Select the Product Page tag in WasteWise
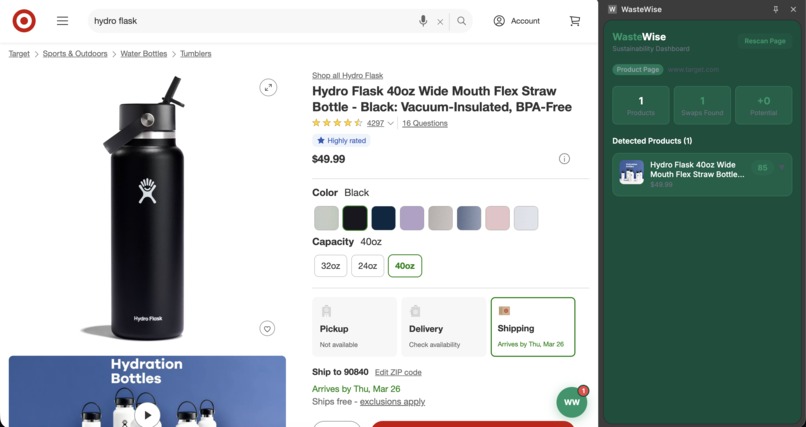Viewport: 806px width, 427px height. click(637, 69)
